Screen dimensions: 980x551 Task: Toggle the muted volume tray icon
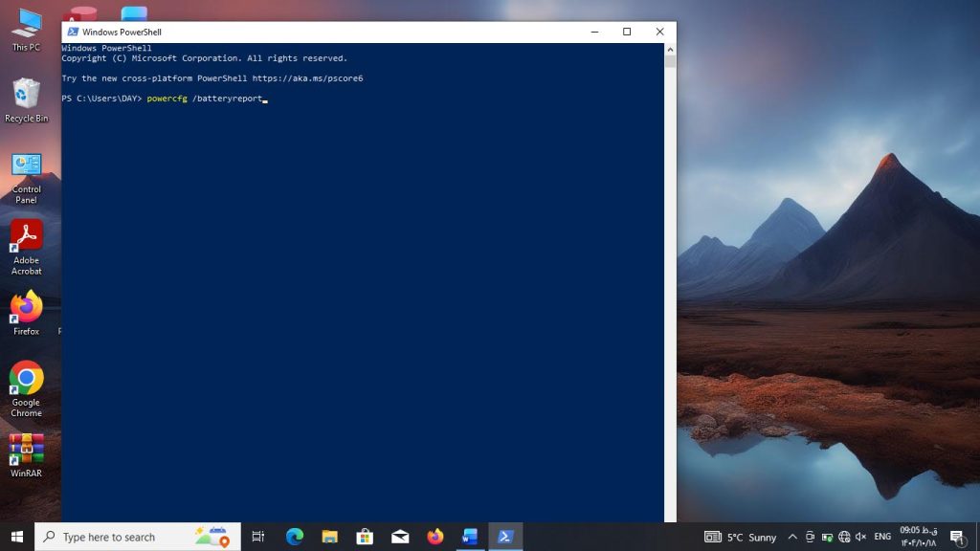click(860, 537)
